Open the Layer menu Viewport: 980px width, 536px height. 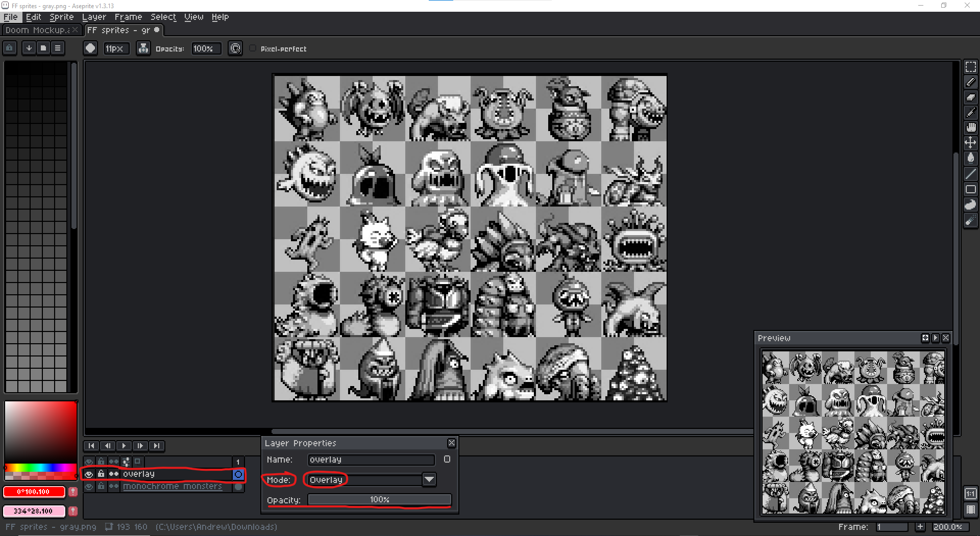click(94, 17)
